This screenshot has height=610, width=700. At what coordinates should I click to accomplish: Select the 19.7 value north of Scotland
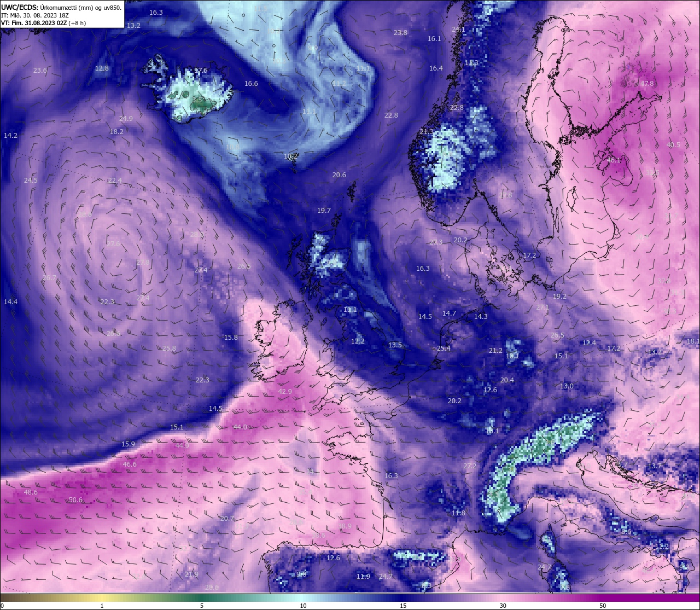(x=324, y=211)
